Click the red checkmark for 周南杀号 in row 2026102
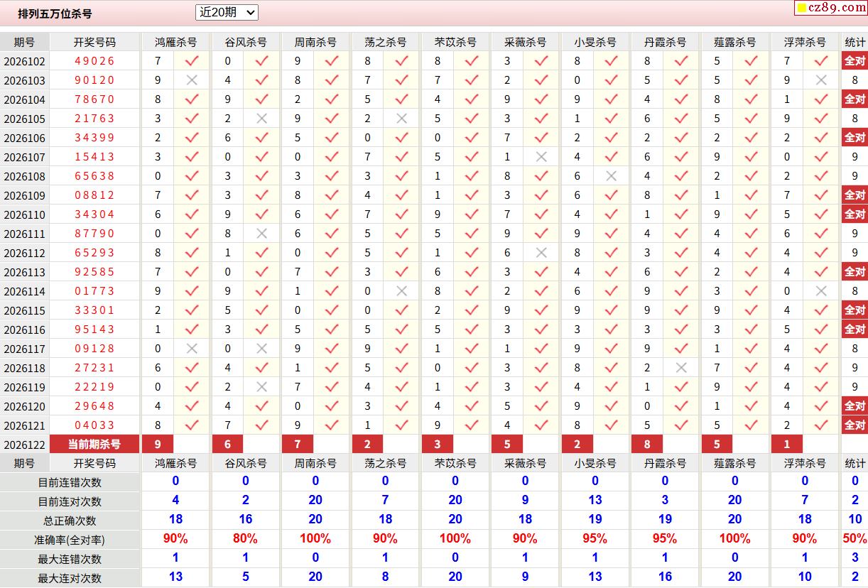This screenshot has height=588, width=868. [332, 61]
